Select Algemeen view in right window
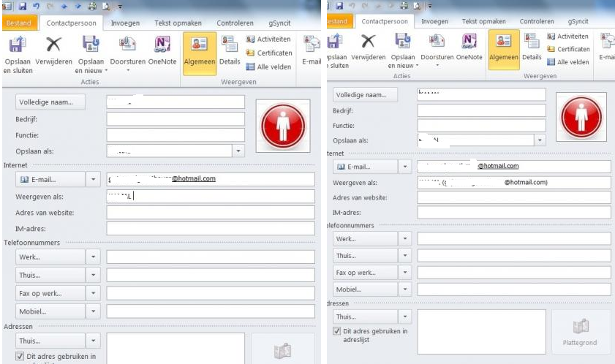The image size is (615, 364). pyautogui.click(x=504, y=50)
